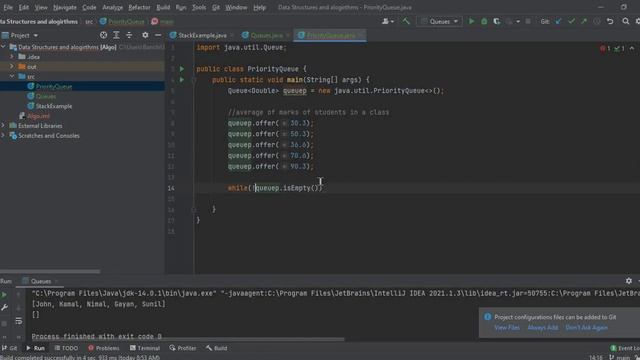Run with coverage icon in toolbar
The width and height of the screenshot is (640, 360).
pos(497,21)
